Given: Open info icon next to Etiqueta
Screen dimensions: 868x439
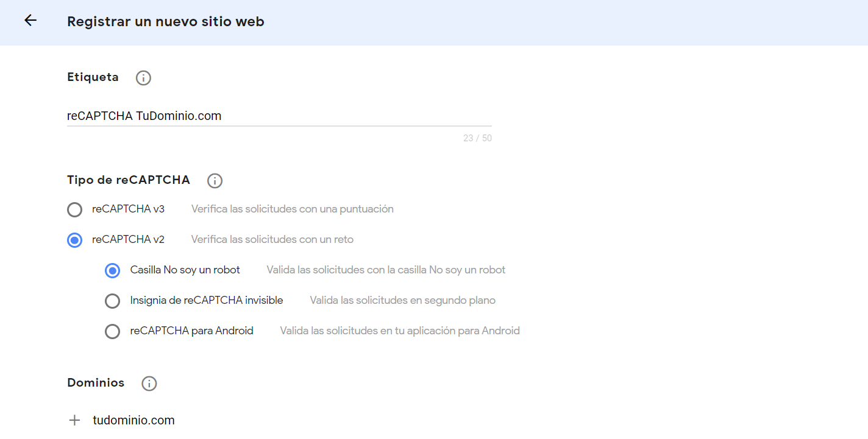Looking at the screenshot, I should click(143, 78).
